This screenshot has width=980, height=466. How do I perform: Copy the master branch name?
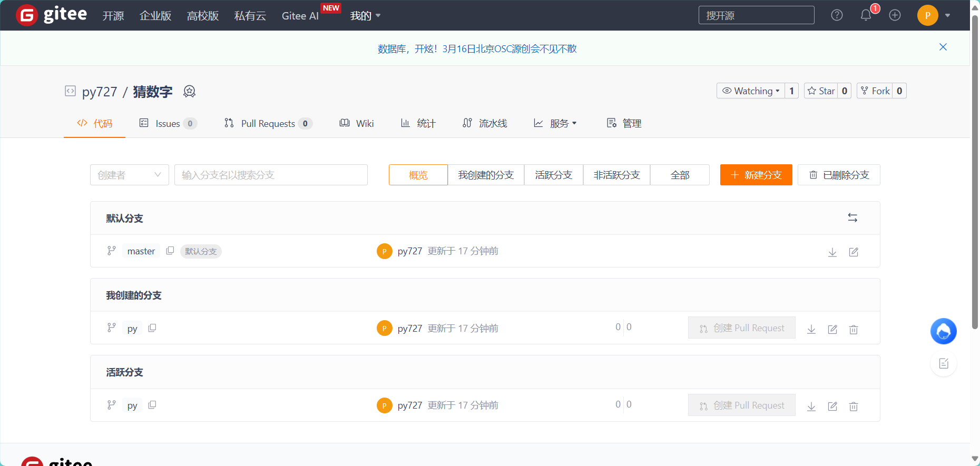click(170, 251)
